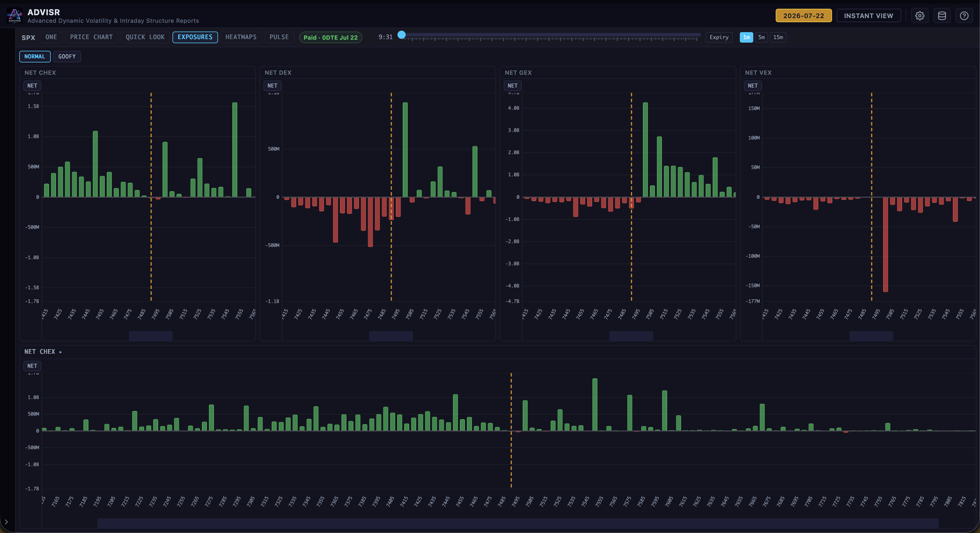
Task: Expand the NET CHEX panel arrow
Action: click(60, 352)
